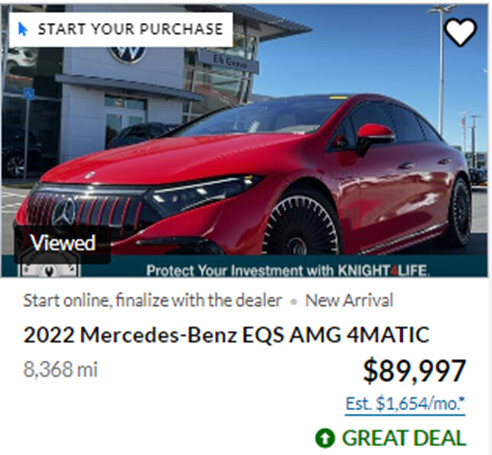Click the Mercedes star emblem on grille

pyautogui.click(x=63, y=212)
